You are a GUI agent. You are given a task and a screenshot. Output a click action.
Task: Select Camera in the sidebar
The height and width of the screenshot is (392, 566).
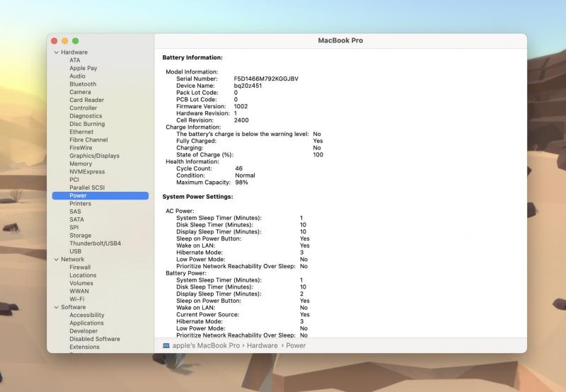(80, 92)
